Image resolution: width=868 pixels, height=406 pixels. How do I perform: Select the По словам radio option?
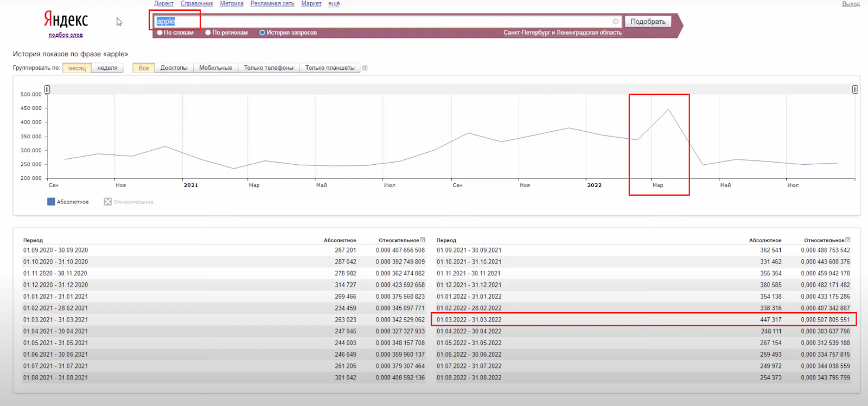[x=160, y=33]
